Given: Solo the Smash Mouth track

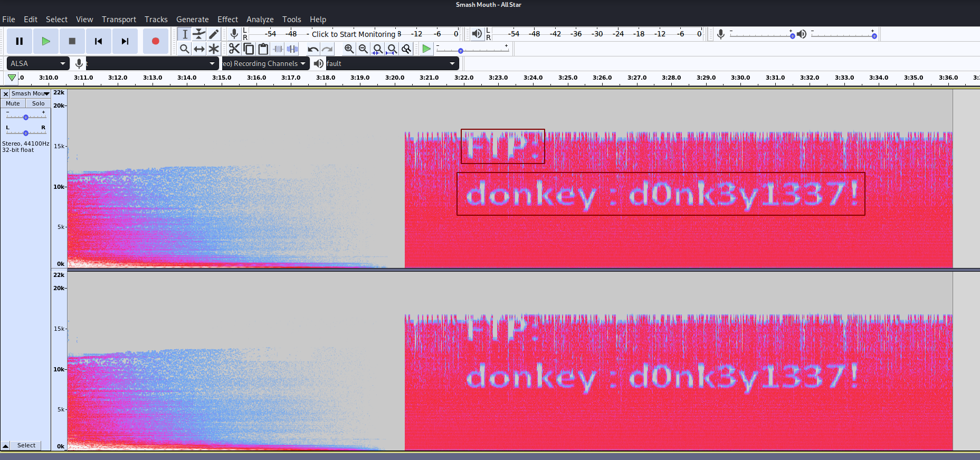Looking at the screenshot, I should coord(38,103).
